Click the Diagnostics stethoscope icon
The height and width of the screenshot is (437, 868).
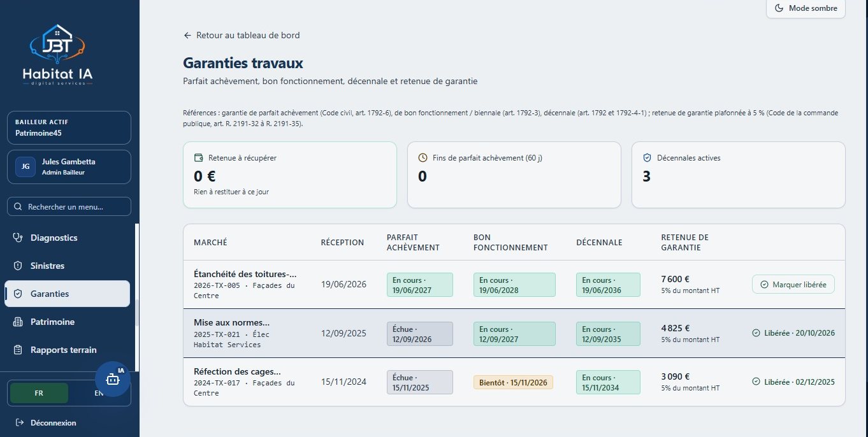(x=18, y=238)
